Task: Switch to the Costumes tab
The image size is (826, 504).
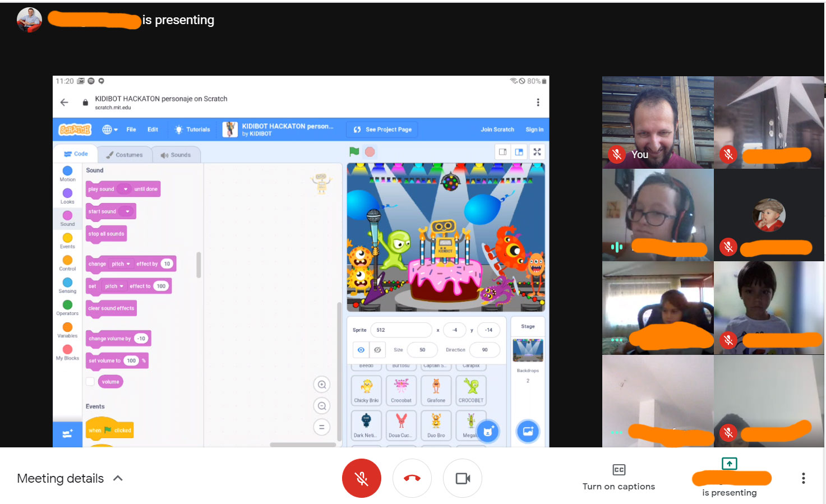Action: click(124, 155)
